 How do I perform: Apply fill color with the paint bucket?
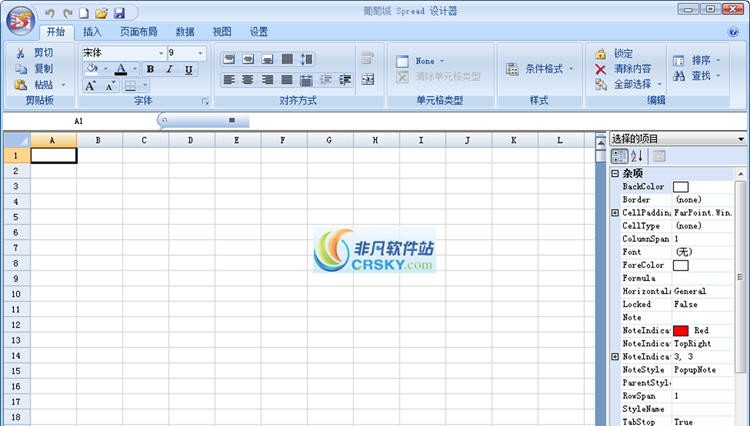(92, 69)
